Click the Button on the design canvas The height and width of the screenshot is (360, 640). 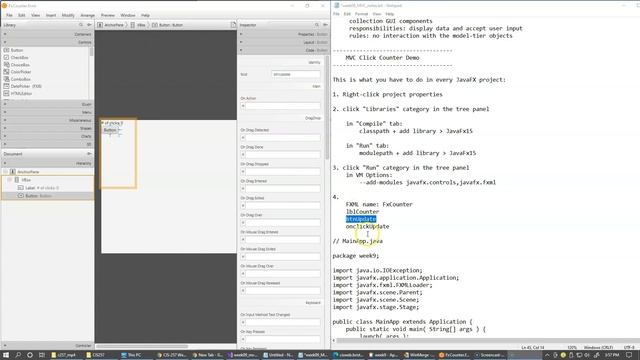pyautogui.click(x=110, y=130)
